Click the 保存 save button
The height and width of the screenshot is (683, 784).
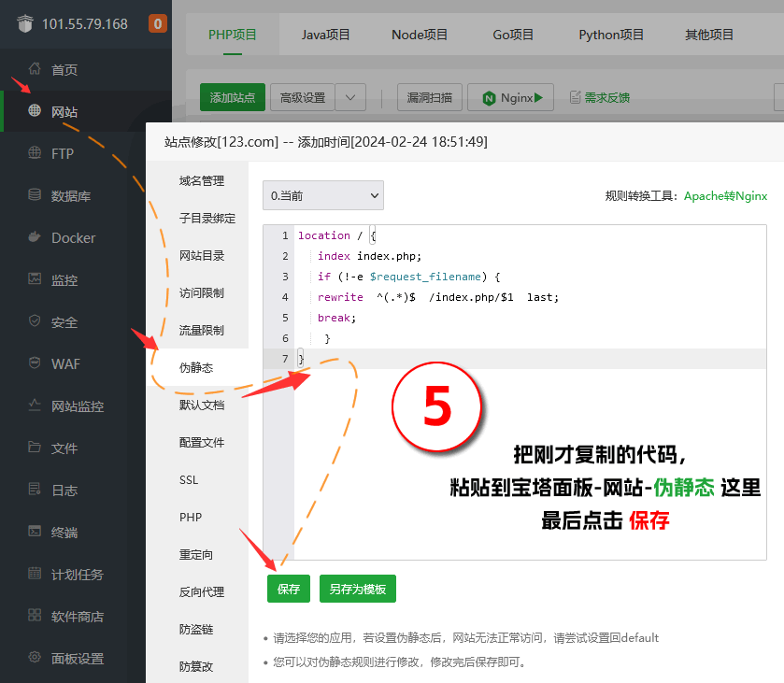coord(288,590)
